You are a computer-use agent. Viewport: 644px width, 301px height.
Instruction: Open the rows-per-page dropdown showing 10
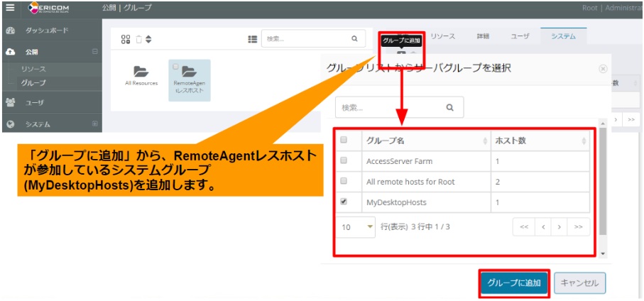pyautogui.click(x=357, y=227)
